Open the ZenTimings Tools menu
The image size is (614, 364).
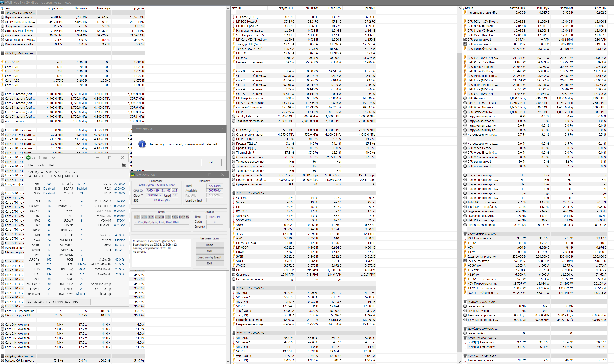(x=41, y=165)
